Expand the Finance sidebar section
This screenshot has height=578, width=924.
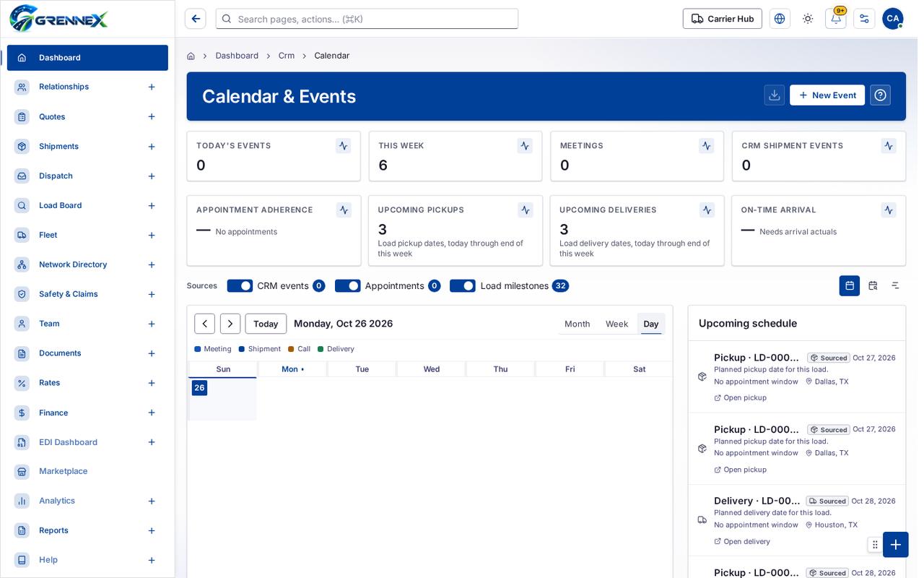click(x=152, y=413)
